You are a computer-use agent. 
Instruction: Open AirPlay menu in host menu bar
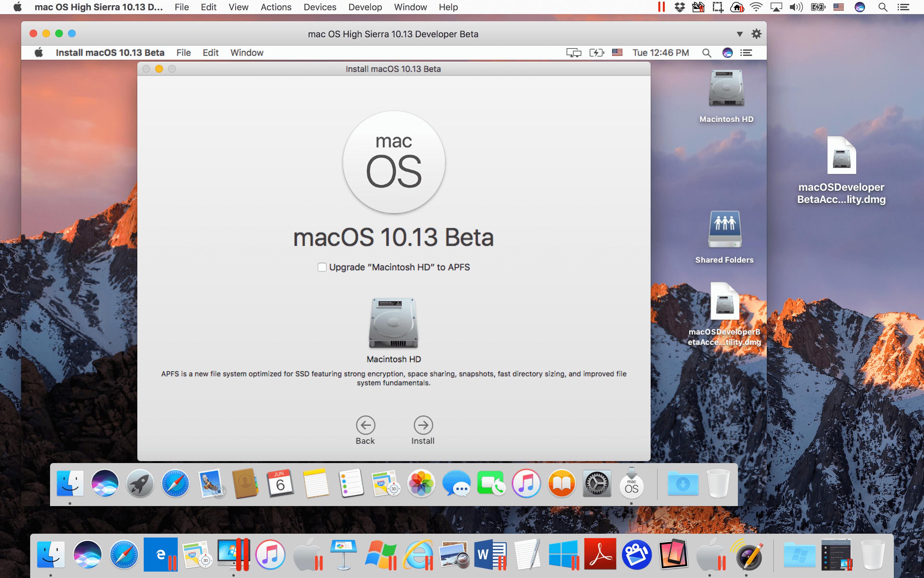776,7
